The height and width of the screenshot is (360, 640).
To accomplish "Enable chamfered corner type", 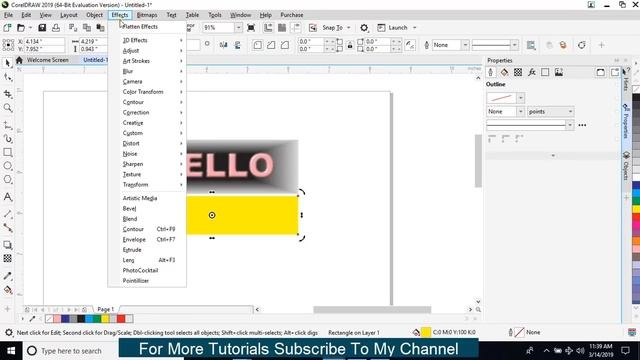I will 285,45.
